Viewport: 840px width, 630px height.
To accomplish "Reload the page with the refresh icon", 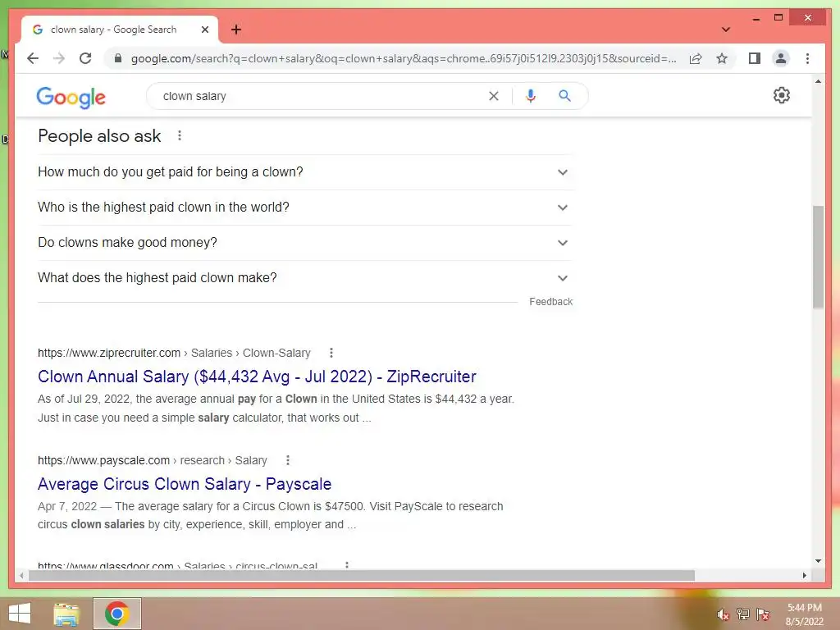I will point(85,58).
